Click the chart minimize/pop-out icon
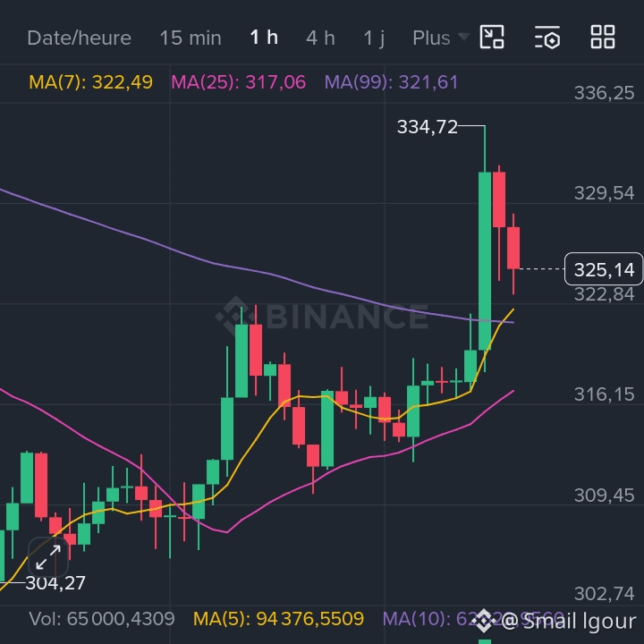Image resolution: width=644 pixels, height=644 pixels. point(492,37)
